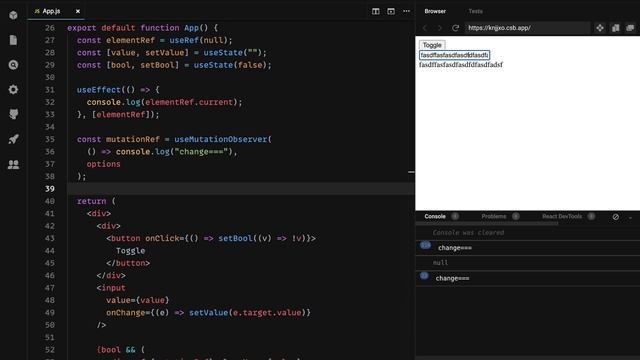Clear the console with the ban icon

[616, 217]
